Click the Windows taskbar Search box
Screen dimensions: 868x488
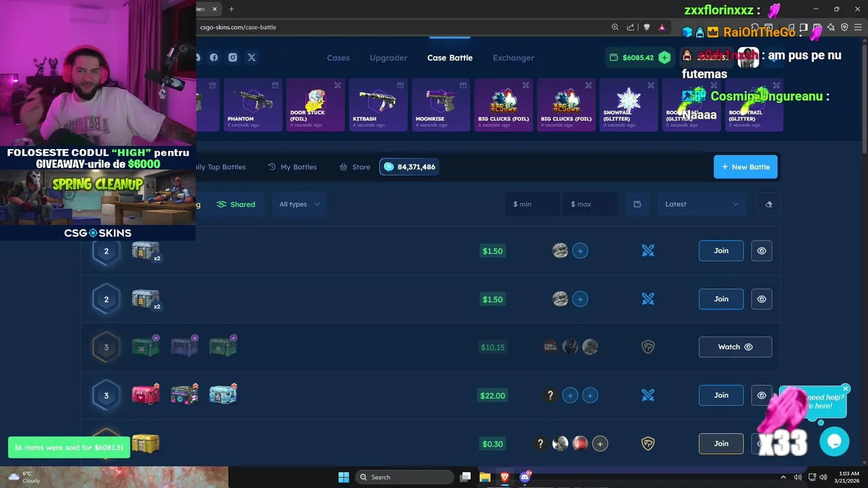pyautogui.click(x=404, y=477)
